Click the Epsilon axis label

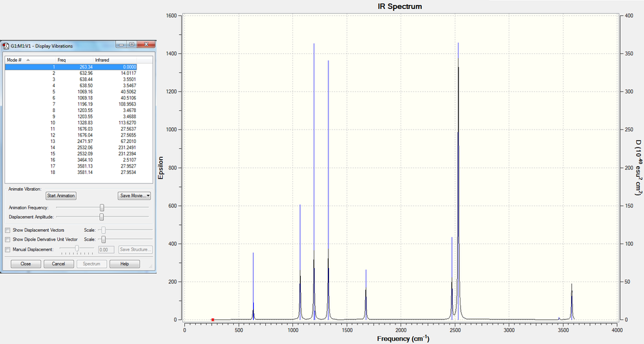pyautogui.click(x=160, y=167)
